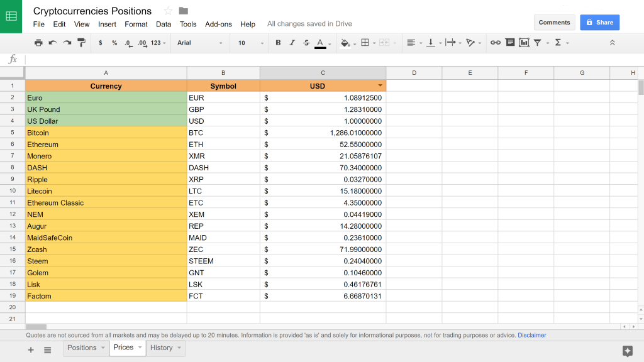The height and width of the screenshot is (362, 644).
Task: Open the Tools menu
Action: click(x=188, y=25)
